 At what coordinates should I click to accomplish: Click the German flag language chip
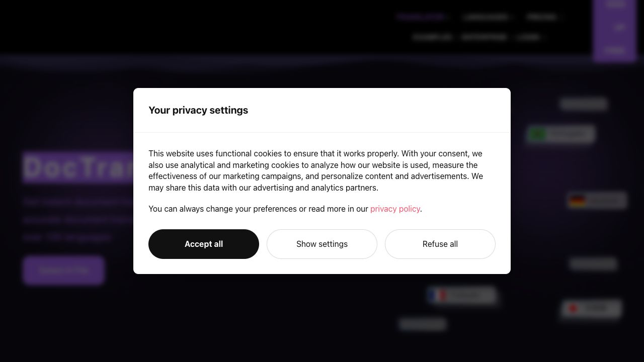pyautogui.click(x=597, y=201)
